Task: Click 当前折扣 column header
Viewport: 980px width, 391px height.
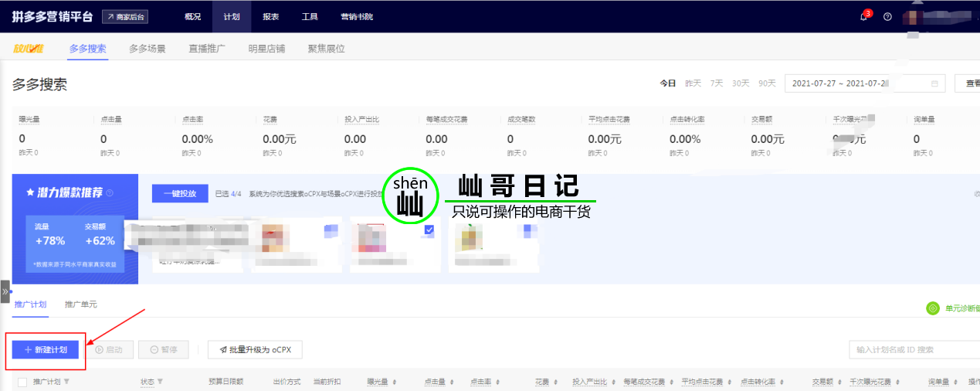Action: click(x=327, y=382)
